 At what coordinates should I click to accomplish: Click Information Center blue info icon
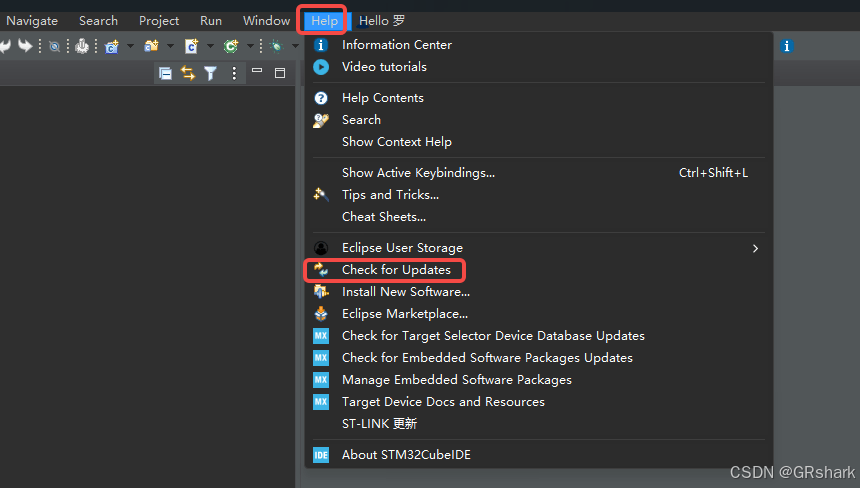point(321,45)
